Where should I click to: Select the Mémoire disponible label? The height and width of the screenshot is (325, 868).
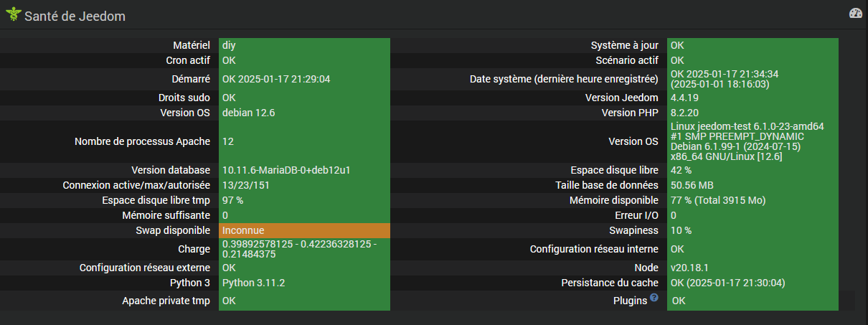pyautogui.click(x=614, y=200)
